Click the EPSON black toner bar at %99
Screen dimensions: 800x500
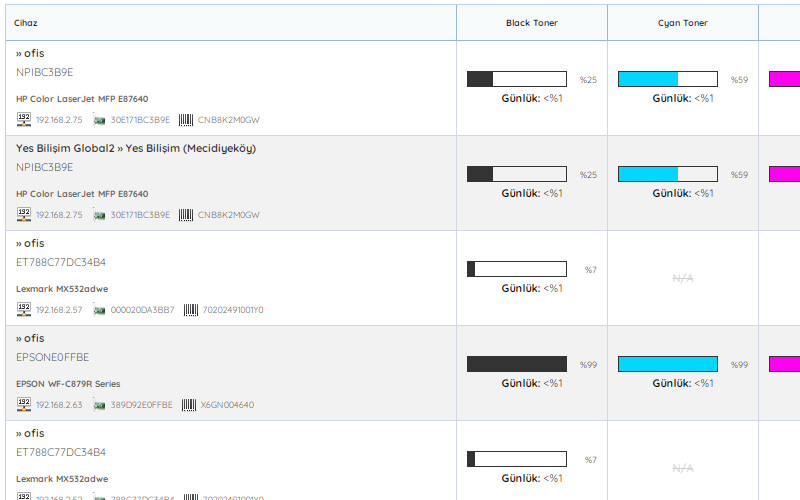coord(517,364)
